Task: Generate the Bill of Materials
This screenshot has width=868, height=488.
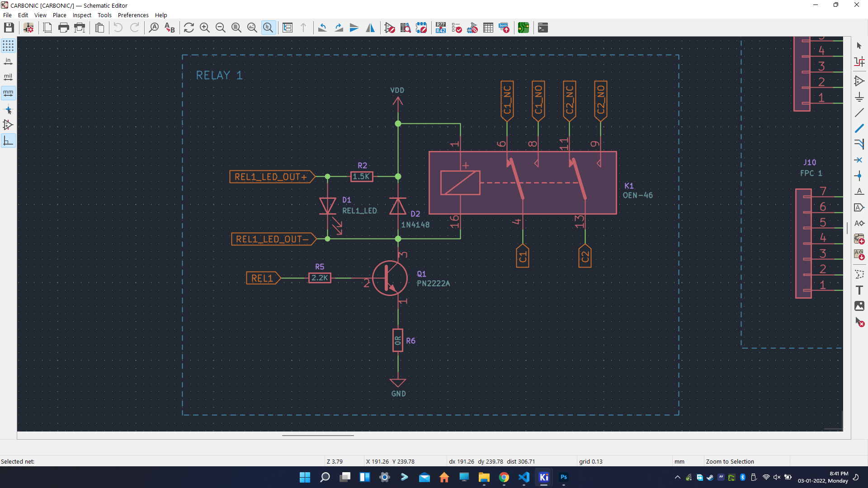Action: (x=504, y=28)
